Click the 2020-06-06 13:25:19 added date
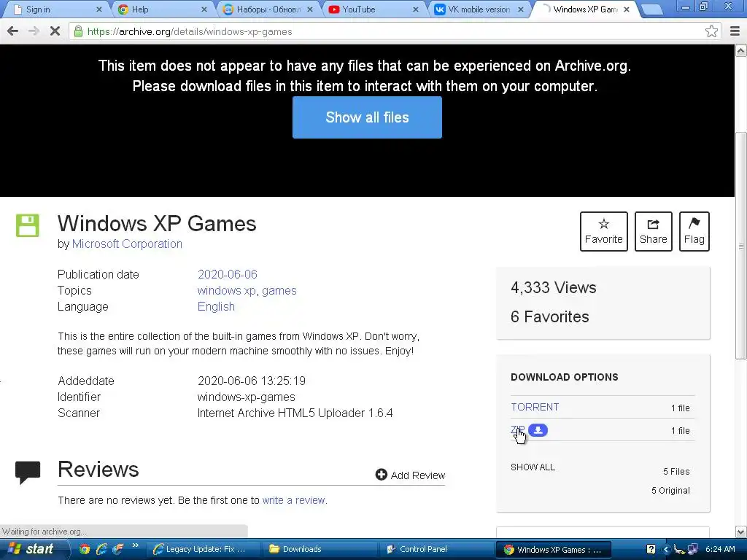Screen dimensions: 747x560 pyautogui.click(x=252, y=381)
